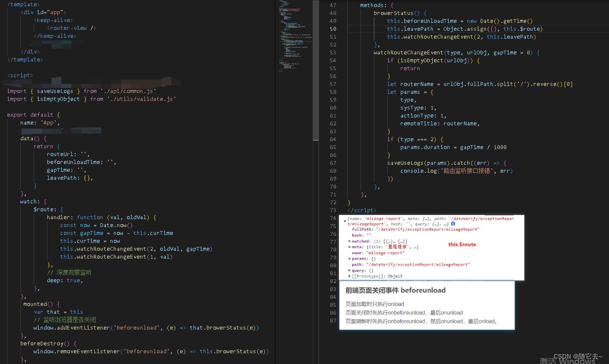Click line number 87 in the gutter
Image resolution: width=609 pixels, height=364 pixels.
[333, 321]
